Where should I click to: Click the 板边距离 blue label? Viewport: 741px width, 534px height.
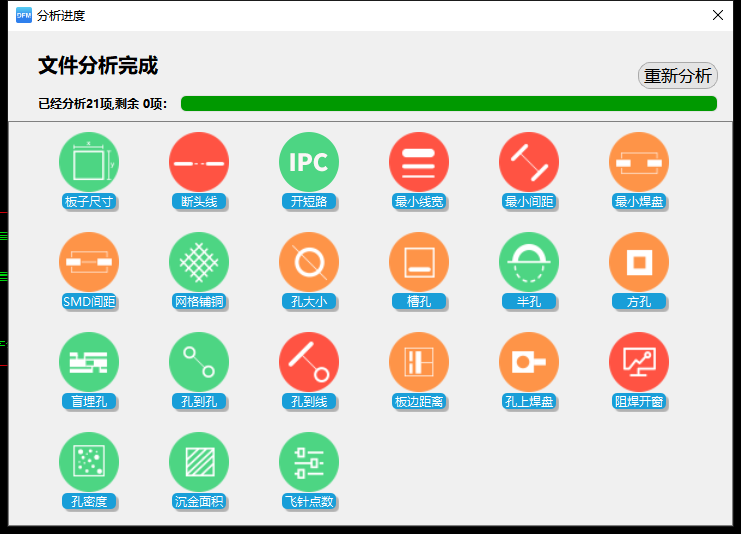419,401
